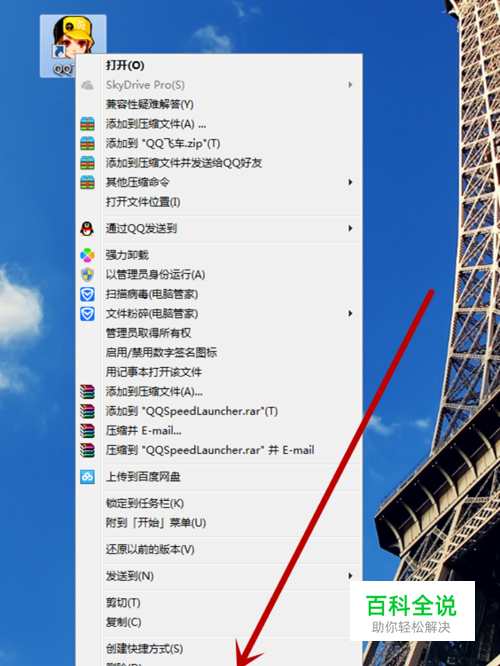The height and width of the screenshot is (666, 500).
Task: Click the archive icon beside 添加到压缩文件并发送给QQ好友
Action: pos(88,163)
